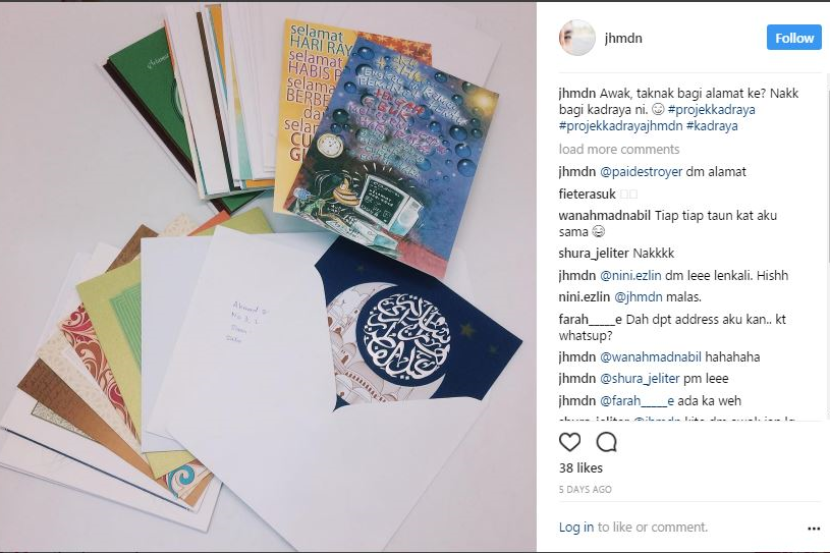Open the 5 DAYS AGO timestamp
Image resolution: width=830 pixels, height=553 pixels.
click(585, 489)
